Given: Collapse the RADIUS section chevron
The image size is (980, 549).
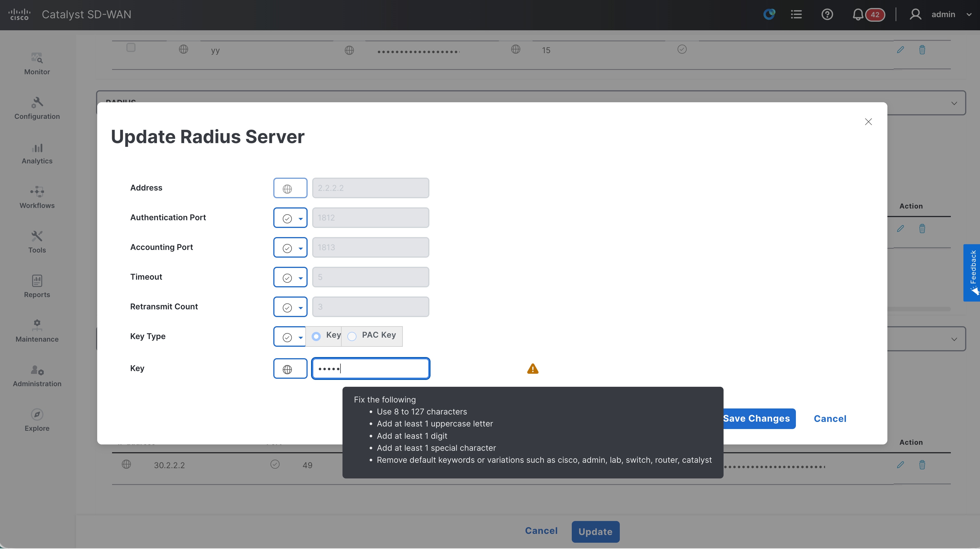Looking at the screenshot, I should [954, 103].
